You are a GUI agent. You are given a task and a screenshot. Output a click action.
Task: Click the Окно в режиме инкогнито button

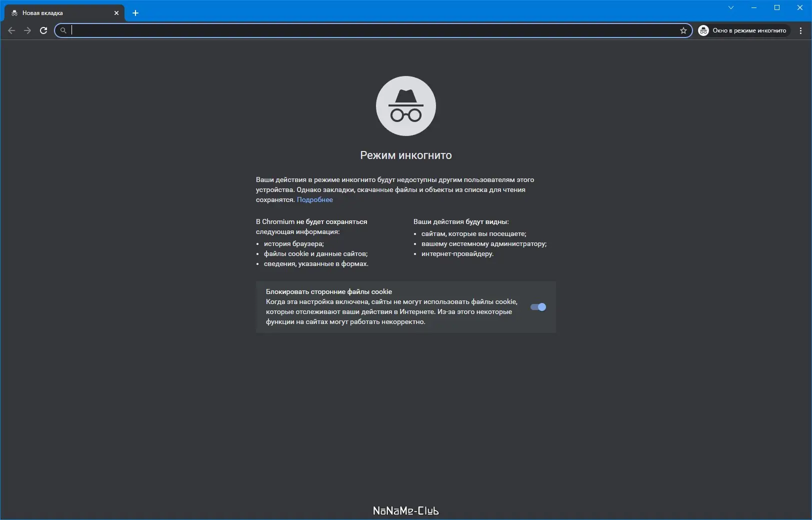[x=743, y=30]
